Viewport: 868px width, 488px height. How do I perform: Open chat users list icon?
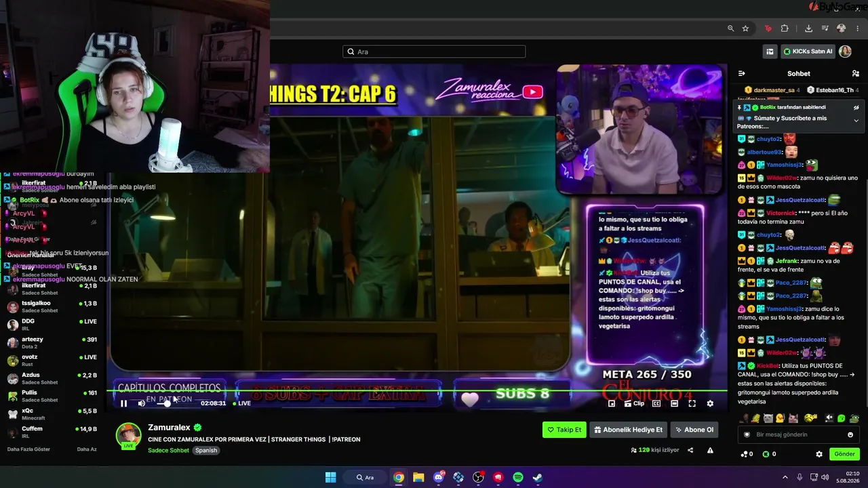856,73
